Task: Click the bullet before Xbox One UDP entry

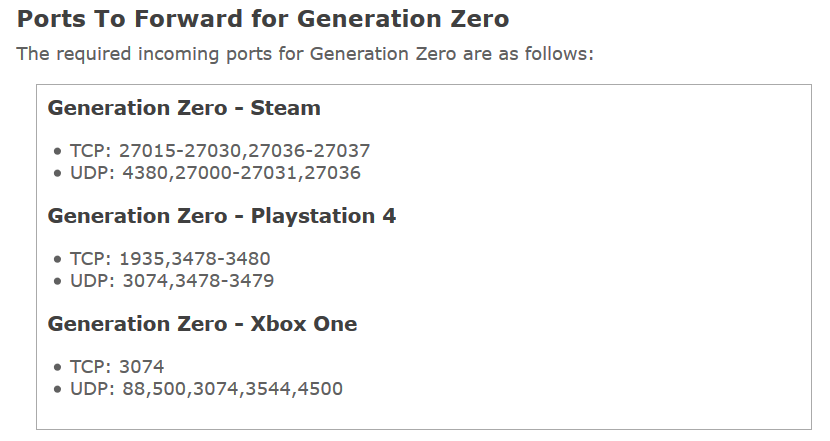Action: pyautogui.click(x=58, y=390)
